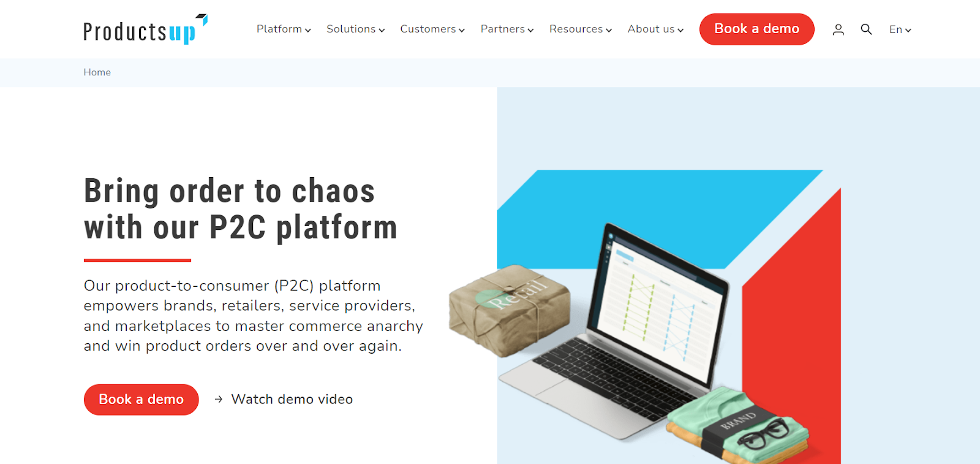Select the 'Bring order to chaos' headline

[x=241, y=209]
